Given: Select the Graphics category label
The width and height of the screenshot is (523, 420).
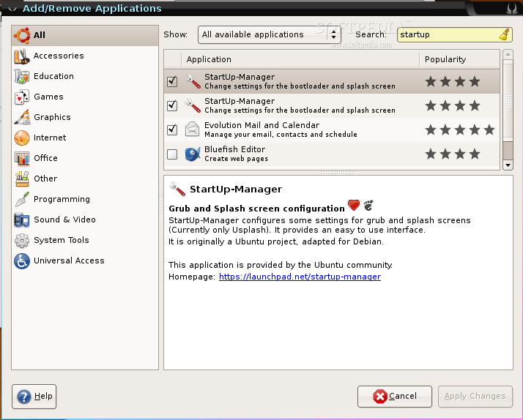Looking at the screenshot, I should coord(52,117).
